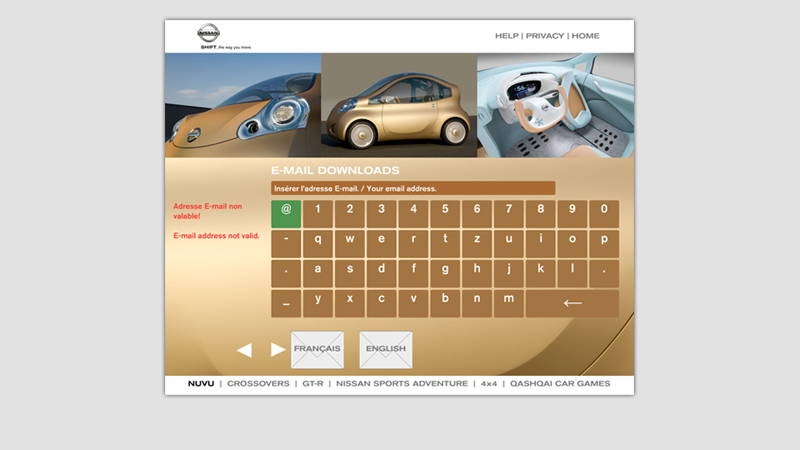Open the CROSSOVERS section
This screenshot has width=800, height=450.
(x=258, y=384)
